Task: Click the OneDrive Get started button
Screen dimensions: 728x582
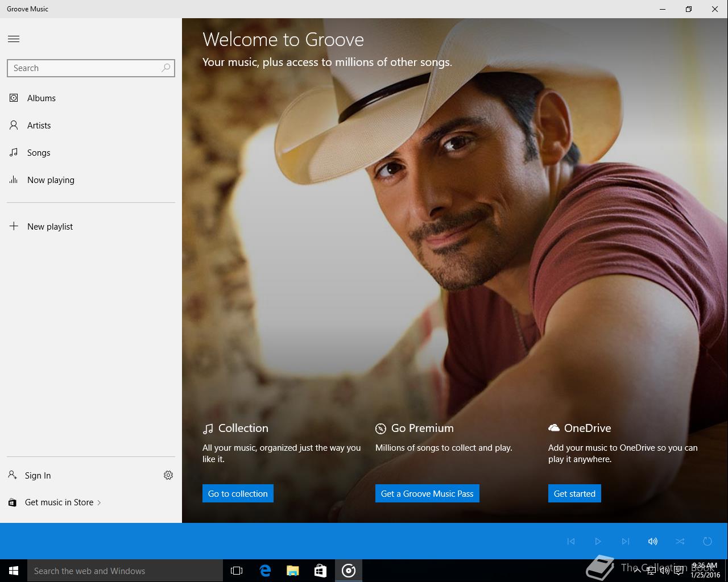Action: (574, 493)
